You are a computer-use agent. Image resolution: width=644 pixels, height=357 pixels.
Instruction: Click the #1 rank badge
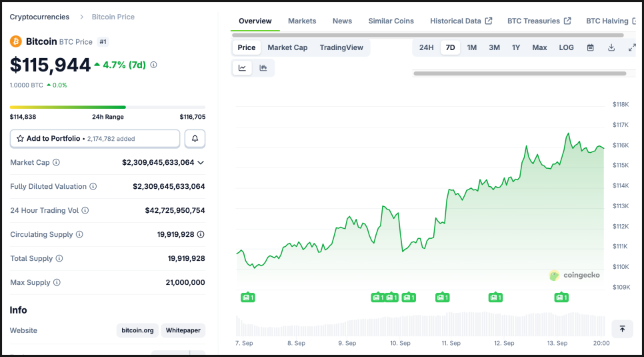(x=103, y=41)
